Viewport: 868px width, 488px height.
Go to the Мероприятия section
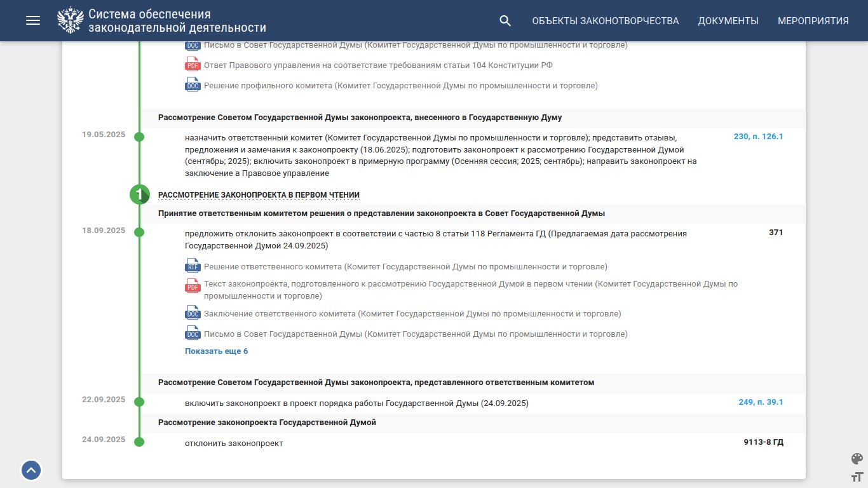click(x=813, y=20)
